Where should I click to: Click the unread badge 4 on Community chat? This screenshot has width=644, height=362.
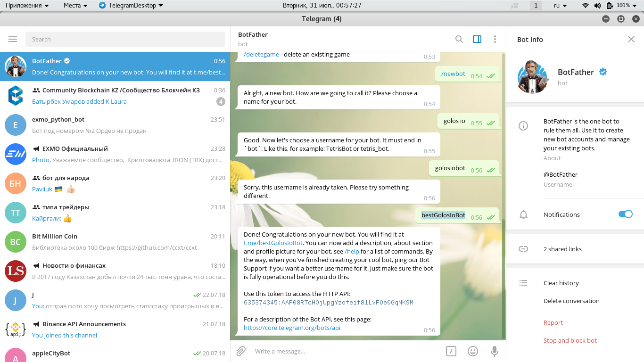click(220, 101)
